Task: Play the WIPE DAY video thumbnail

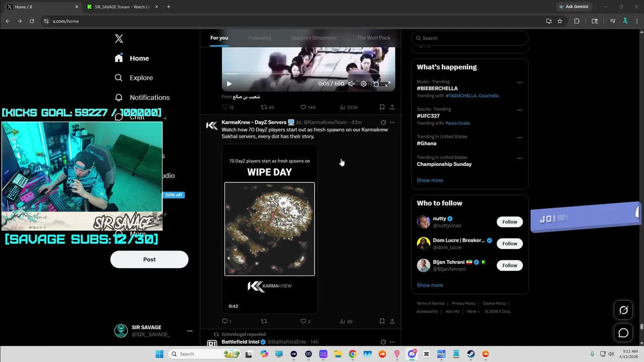Action: point(270,229)
